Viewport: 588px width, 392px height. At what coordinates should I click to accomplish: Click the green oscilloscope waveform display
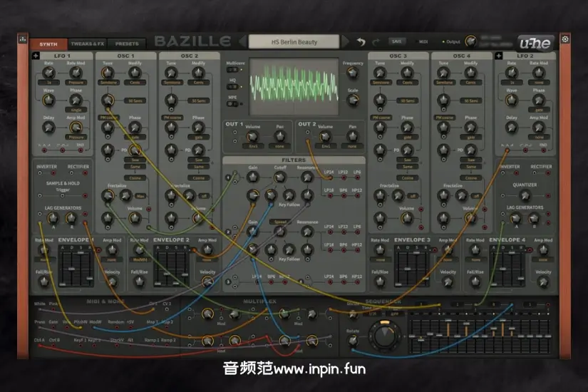tap(294, 87)
